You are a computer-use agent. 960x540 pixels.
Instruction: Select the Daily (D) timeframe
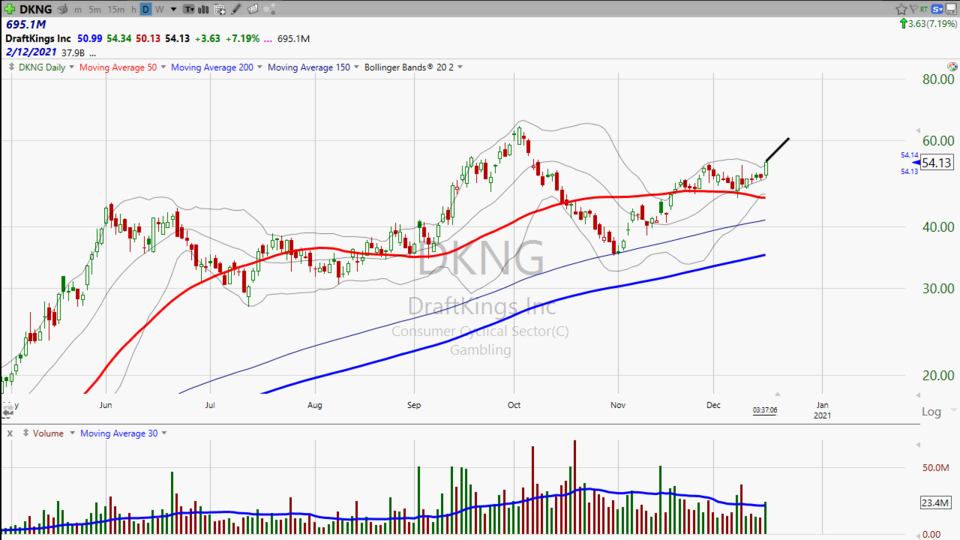[x=146, y=9]
